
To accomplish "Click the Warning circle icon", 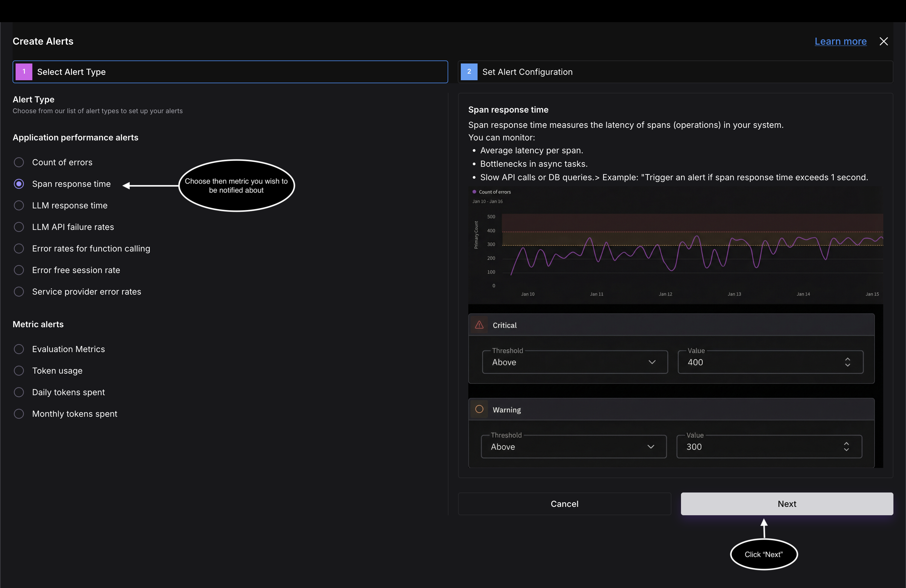I will 479,409.
